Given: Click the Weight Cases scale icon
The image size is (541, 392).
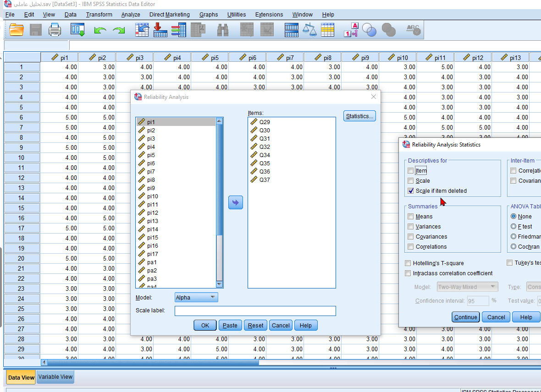Looking at the screenshot, I should click(310, 30).
